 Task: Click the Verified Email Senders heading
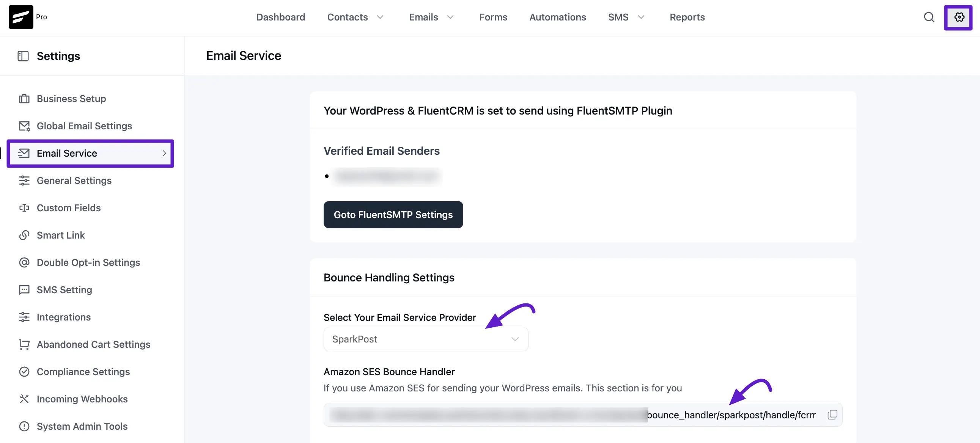pos(382,151)
